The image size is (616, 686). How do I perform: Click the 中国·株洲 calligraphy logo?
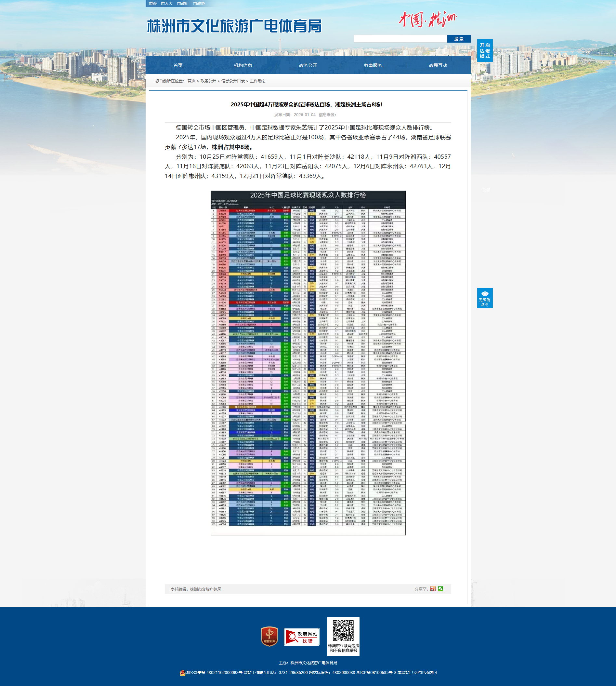tap(427, 19)
